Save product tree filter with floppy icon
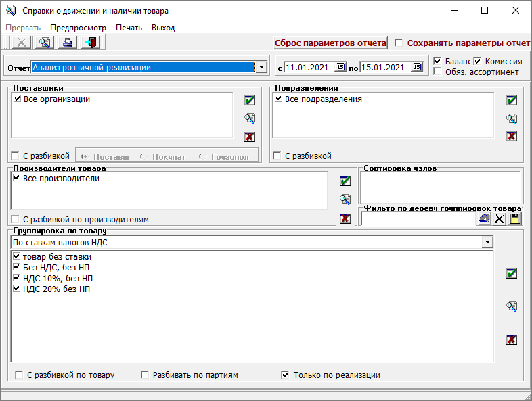The width and height of the screenshot is (532, 401). coord(516,218)
